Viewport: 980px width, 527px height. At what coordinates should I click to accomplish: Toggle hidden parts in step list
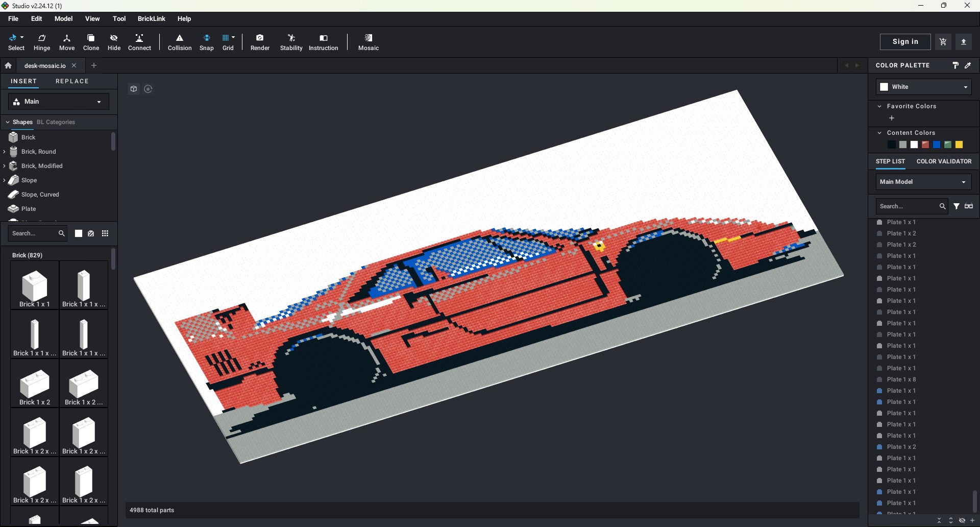tap(962, 520)
